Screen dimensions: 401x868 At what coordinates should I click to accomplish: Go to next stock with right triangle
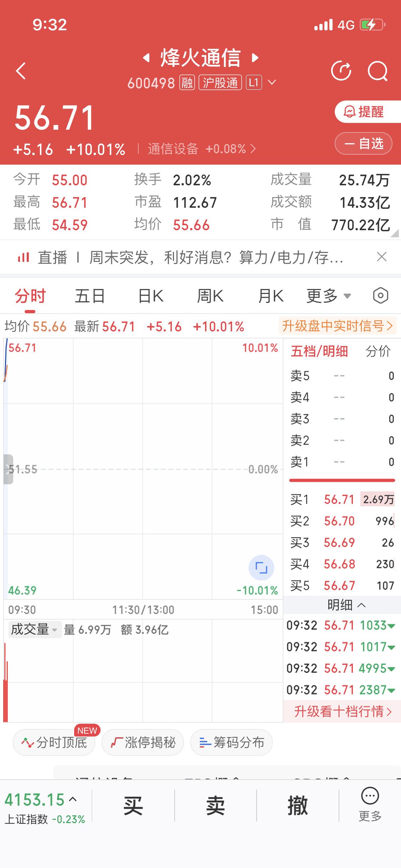tap(255, 58)
